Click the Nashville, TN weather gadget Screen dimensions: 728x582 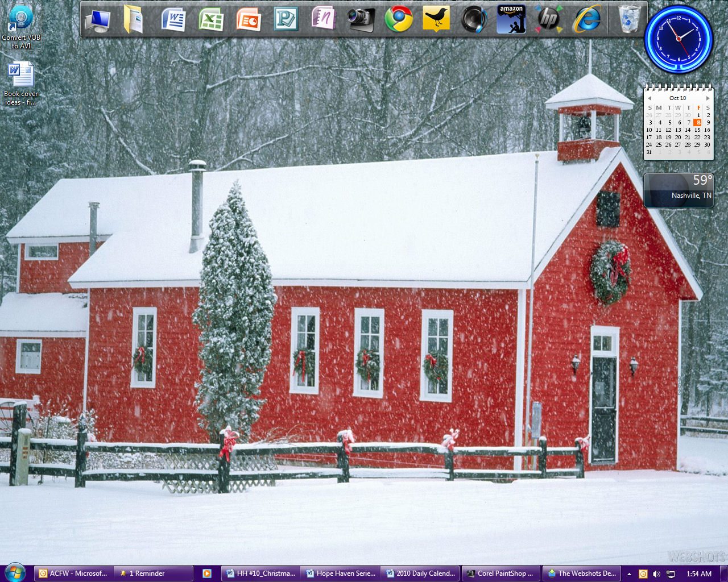coord(678,190)
